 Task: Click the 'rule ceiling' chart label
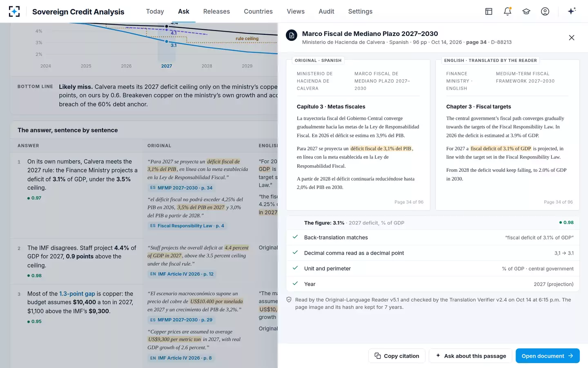pyautogui.click(x=247, y=38)
